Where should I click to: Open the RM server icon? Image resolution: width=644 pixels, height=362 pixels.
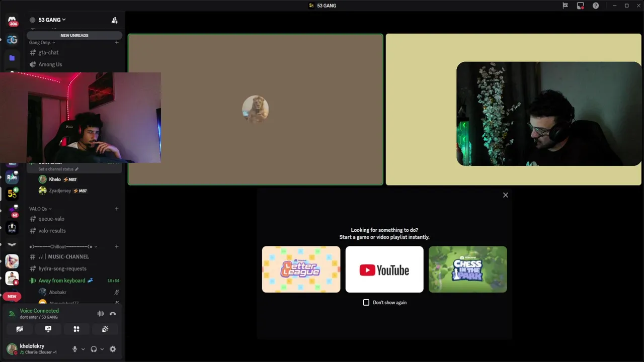point(12,176)
